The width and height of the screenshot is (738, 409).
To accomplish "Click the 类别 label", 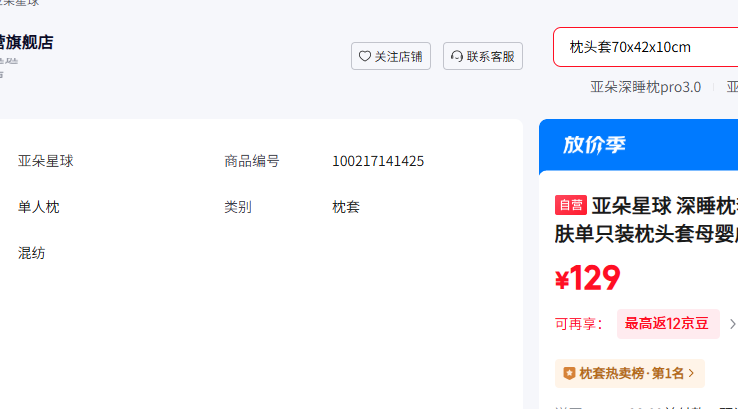I will pyautogui.click(x=238, y=207).
